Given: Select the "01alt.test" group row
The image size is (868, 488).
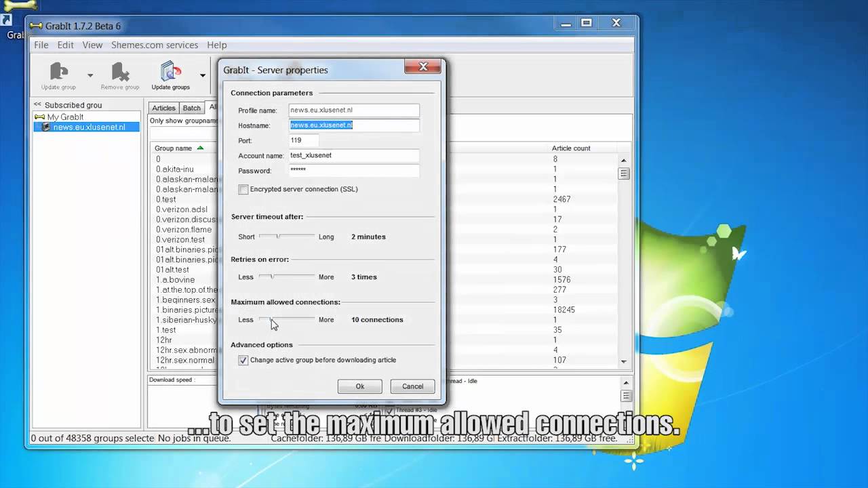Looking at the screenshot, I should (x=173, y=270).
